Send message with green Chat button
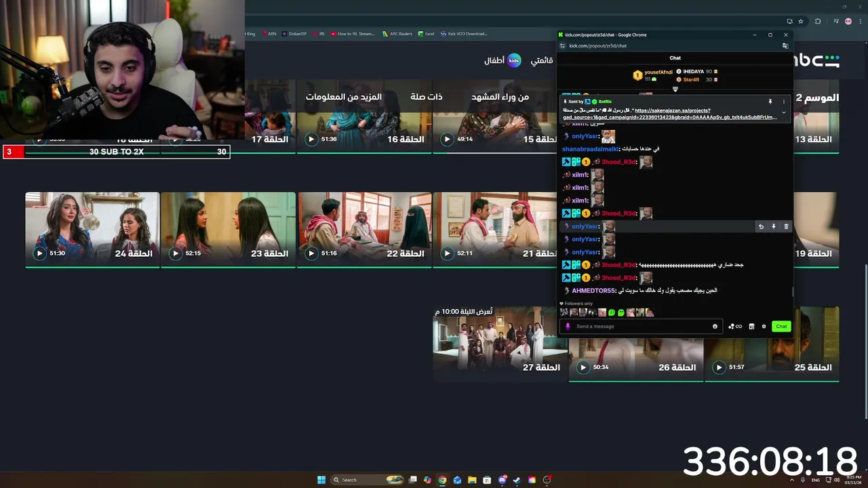 (x=781, y=326)
